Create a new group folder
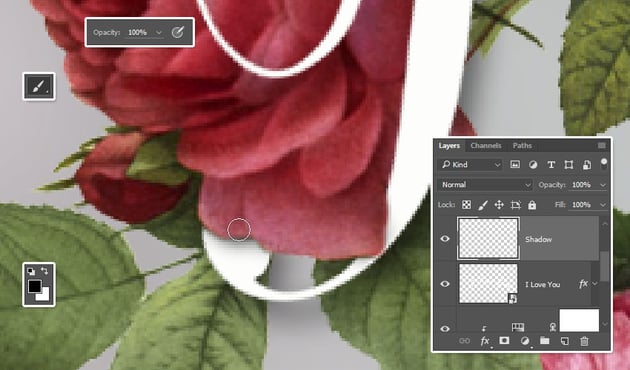The image size is (630, 370). [545, 341]
